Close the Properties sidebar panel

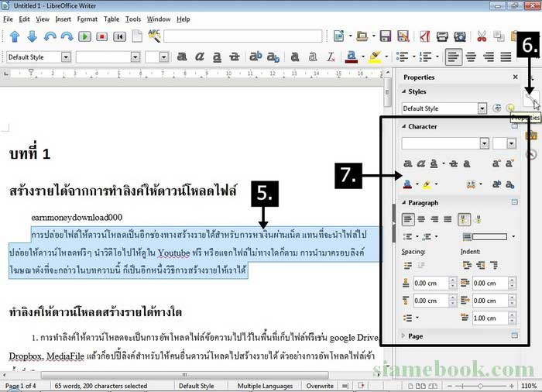pos(515,77)
